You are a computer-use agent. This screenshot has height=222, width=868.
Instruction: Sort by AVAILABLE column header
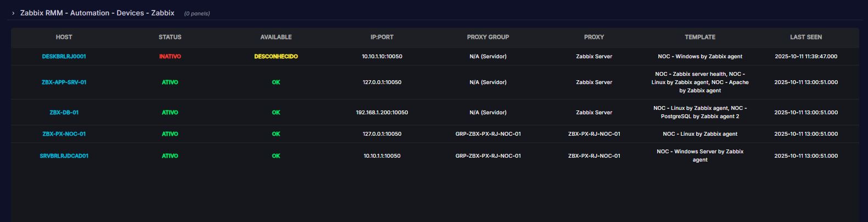[276, 37]
